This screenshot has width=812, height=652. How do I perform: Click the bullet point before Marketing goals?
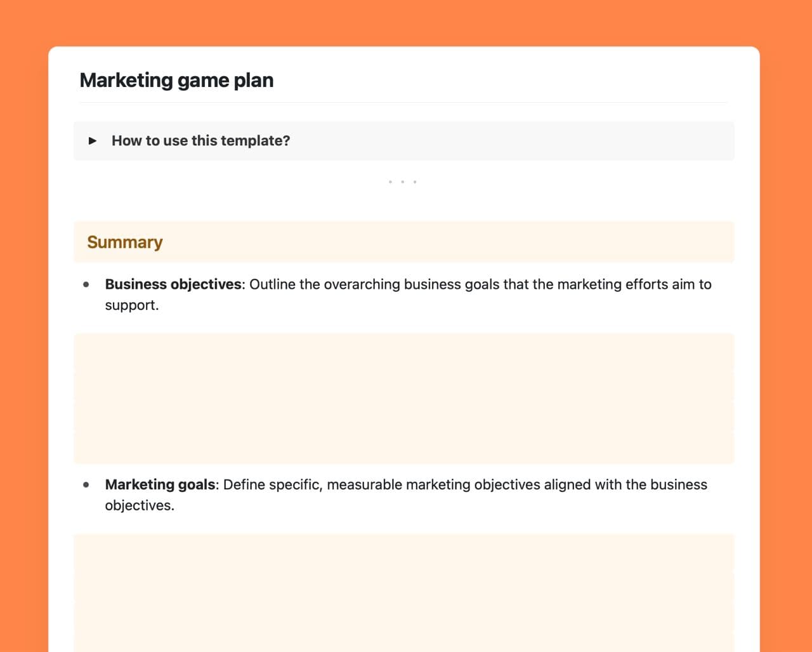(86, 485)
